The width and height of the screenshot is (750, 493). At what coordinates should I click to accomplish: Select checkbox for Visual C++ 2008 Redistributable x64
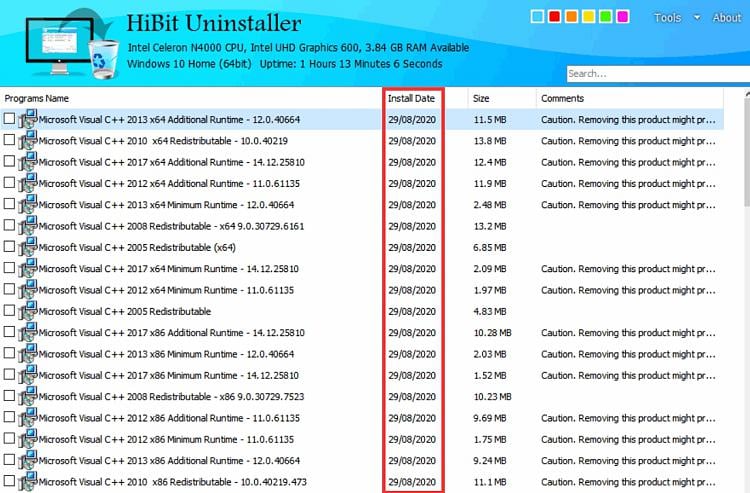9,225
